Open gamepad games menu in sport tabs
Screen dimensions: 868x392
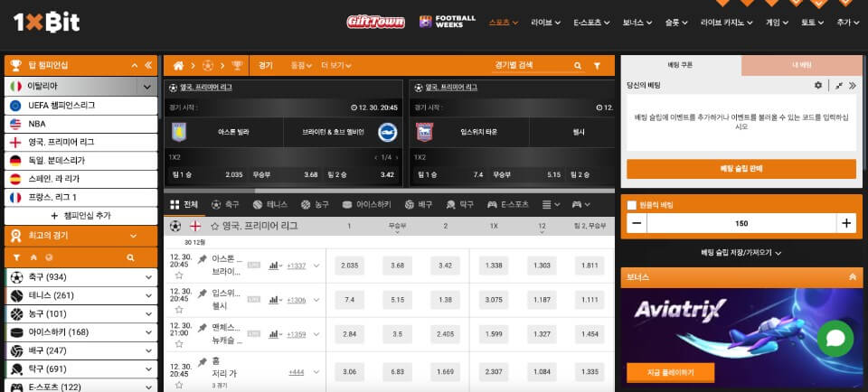[x=580, y=204]
